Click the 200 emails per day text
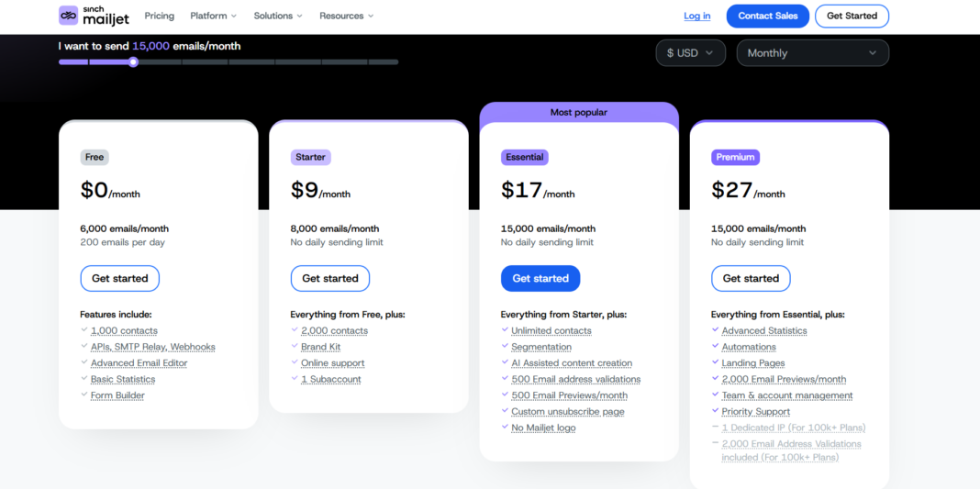Screen dimensions: 980x489 123,242
